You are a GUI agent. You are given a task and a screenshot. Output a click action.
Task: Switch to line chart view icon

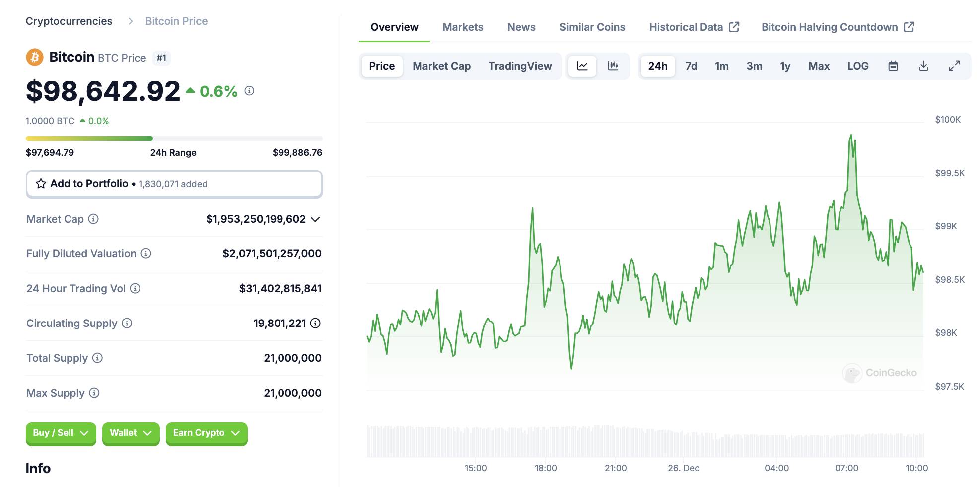pyautogui.click(x=582, y=66)
